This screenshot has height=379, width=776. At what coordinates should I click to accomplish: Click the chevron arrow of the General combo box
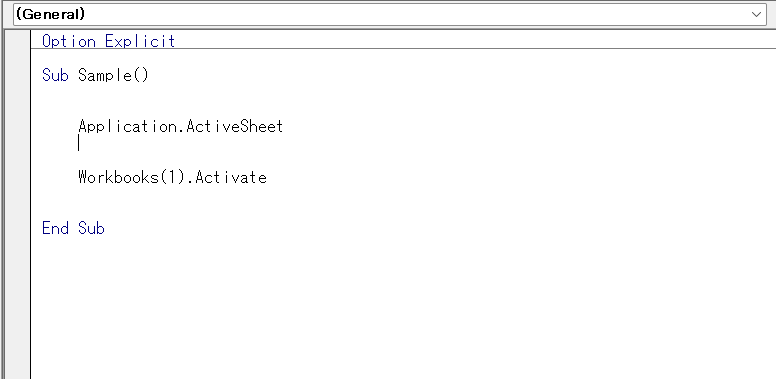click(756, 14)
